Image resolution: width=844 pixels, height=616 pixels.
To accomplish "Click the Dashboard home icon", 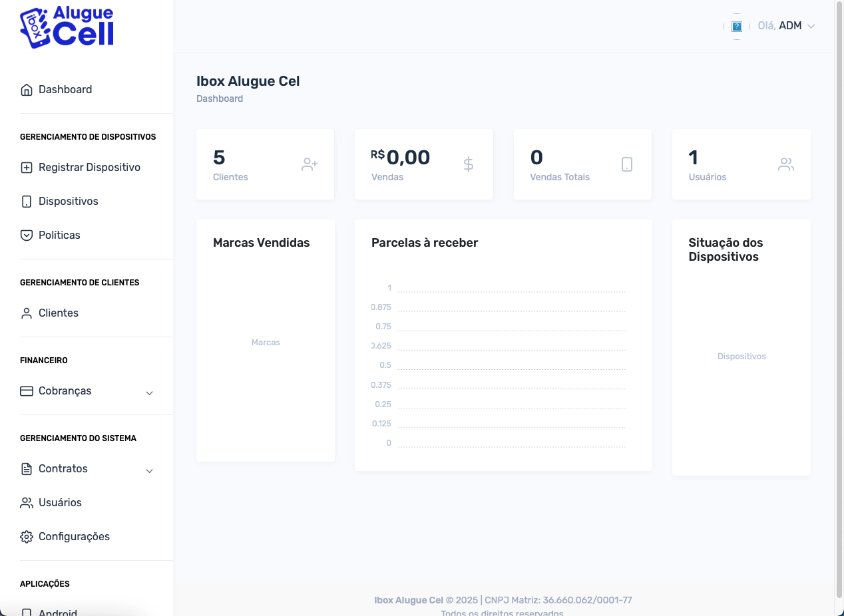I will 27,90.
